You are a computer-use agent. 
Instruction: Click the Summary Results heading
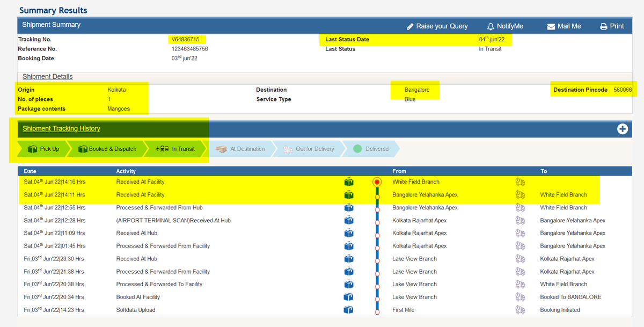(x=53, y=10)
